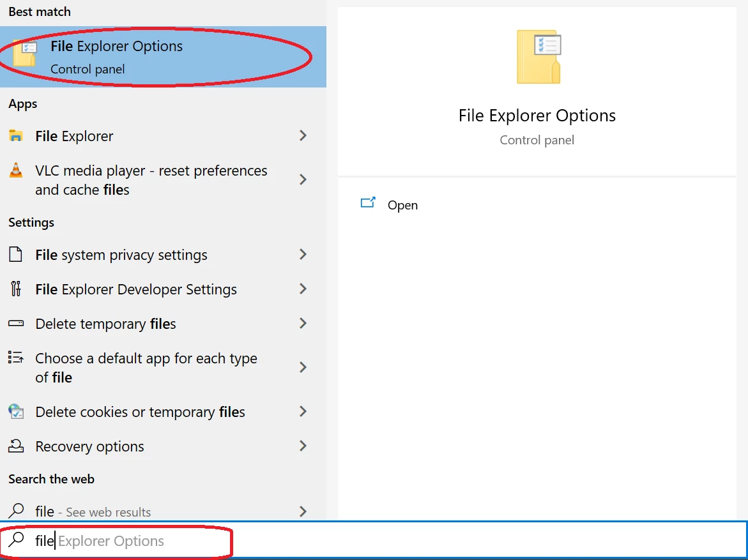748x560 pixels.
Task: Click the web search magnifier icon beside 'file'
Action: (17, 510)
